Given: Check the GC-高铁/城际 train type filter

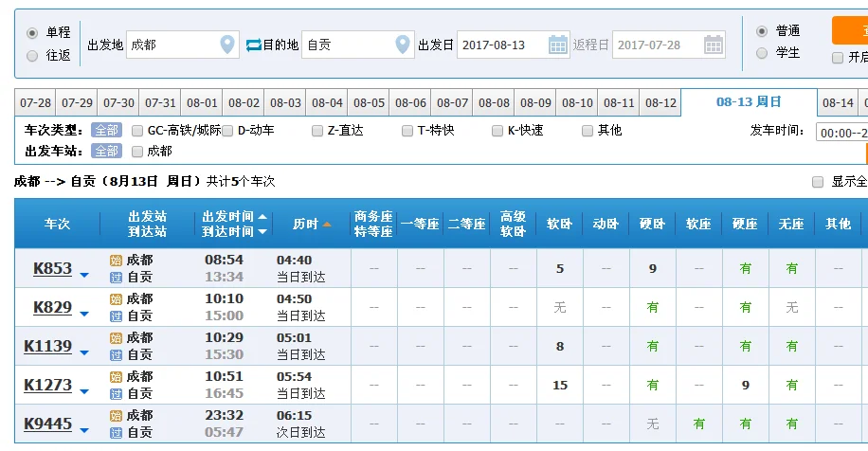Looking at the screenshot, I should point(137,131).
